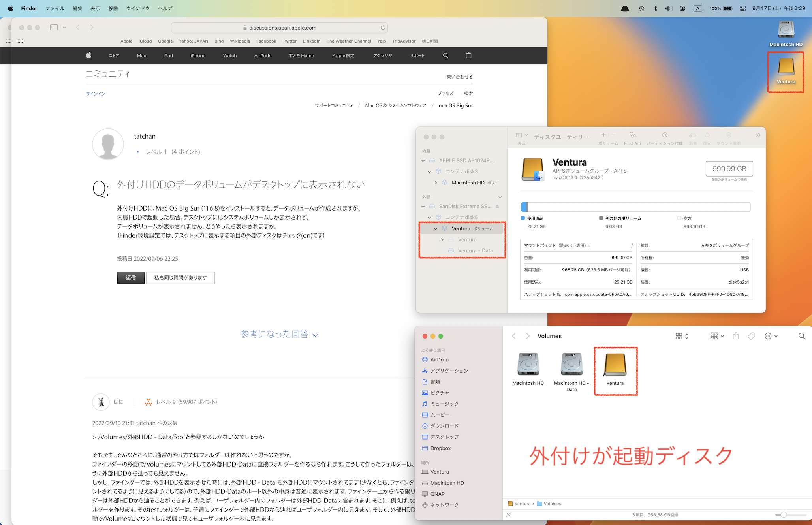
Task: Reload the Safari page
Action: point(382,28)
